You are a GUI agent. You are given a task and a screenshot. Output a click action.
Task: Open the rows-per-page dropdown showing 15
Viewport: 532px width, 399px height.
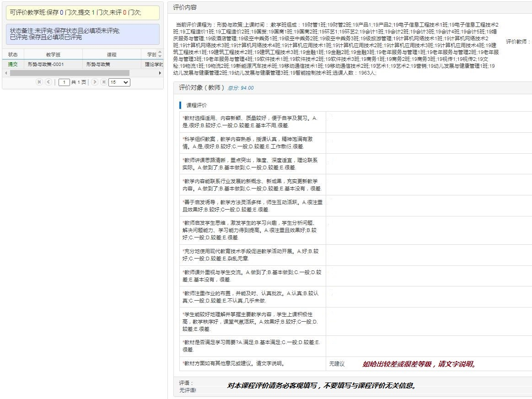(119, 82)
